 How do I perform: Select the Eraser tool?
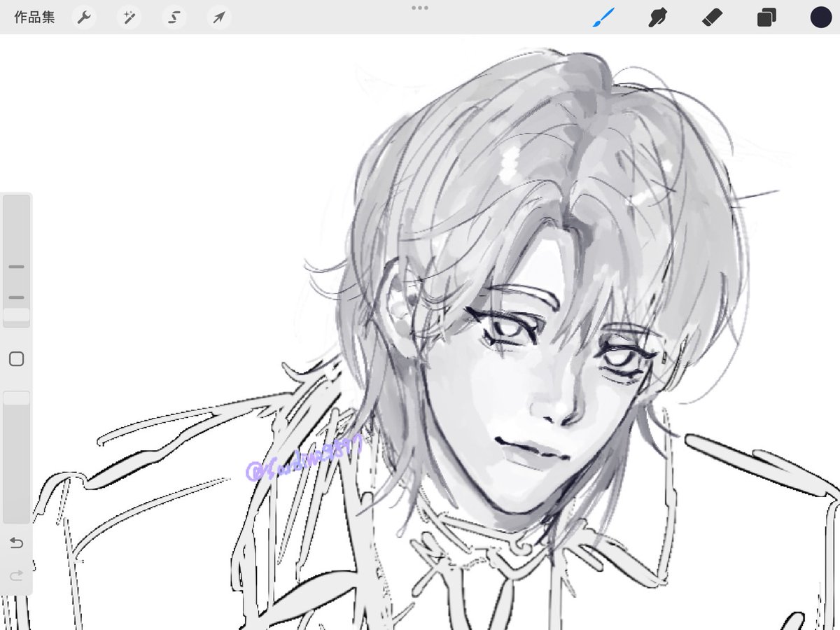click(712, 17)
